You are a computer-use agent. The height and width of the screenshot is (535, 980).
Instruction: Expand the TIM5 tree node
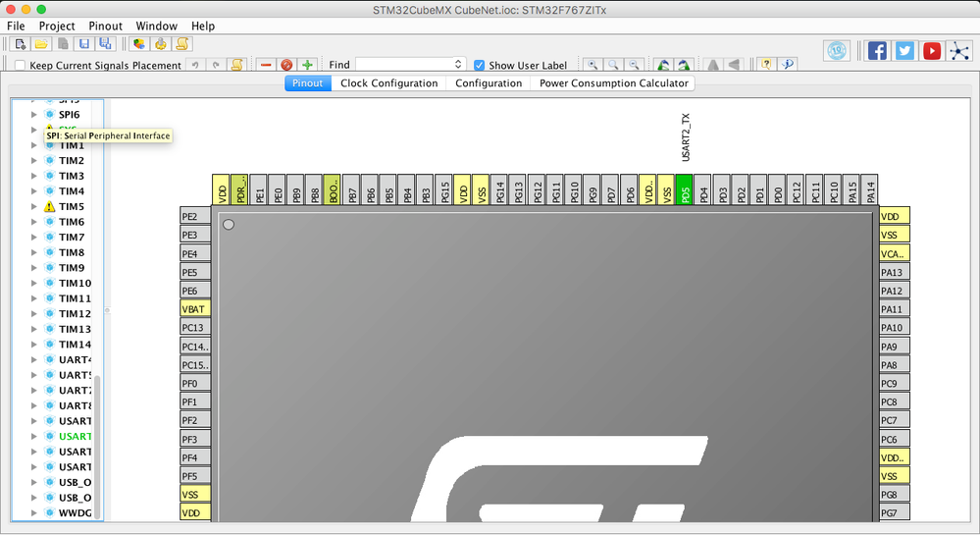tap(33, 206)
